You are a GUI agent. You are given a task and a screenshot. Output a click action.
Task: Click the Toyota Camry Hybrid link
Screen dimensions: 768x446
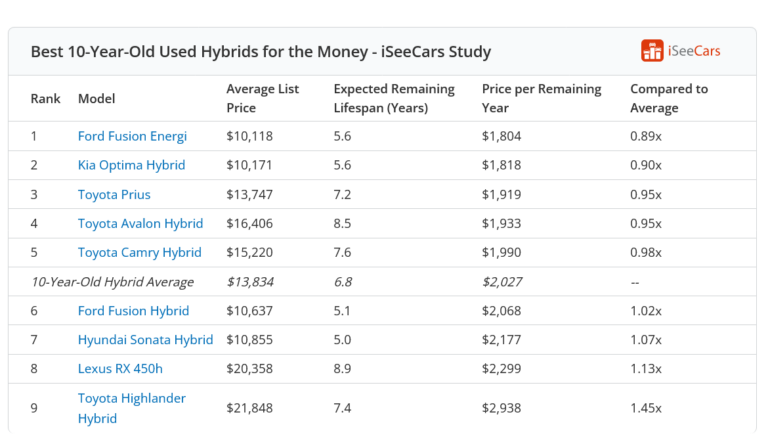(x=139, y=252)
